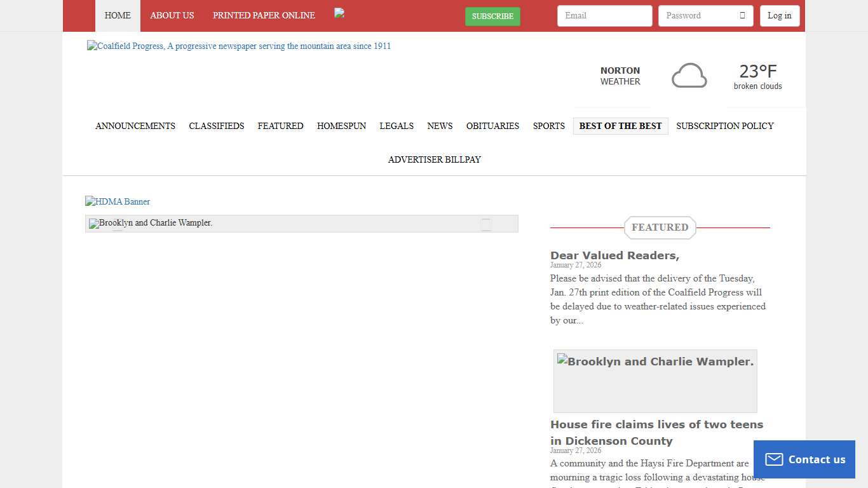Image resolution: width=868 pixels, height=488 pixels.
Task: Click the SUBSCRIBE button
Action: coord(492,17)
